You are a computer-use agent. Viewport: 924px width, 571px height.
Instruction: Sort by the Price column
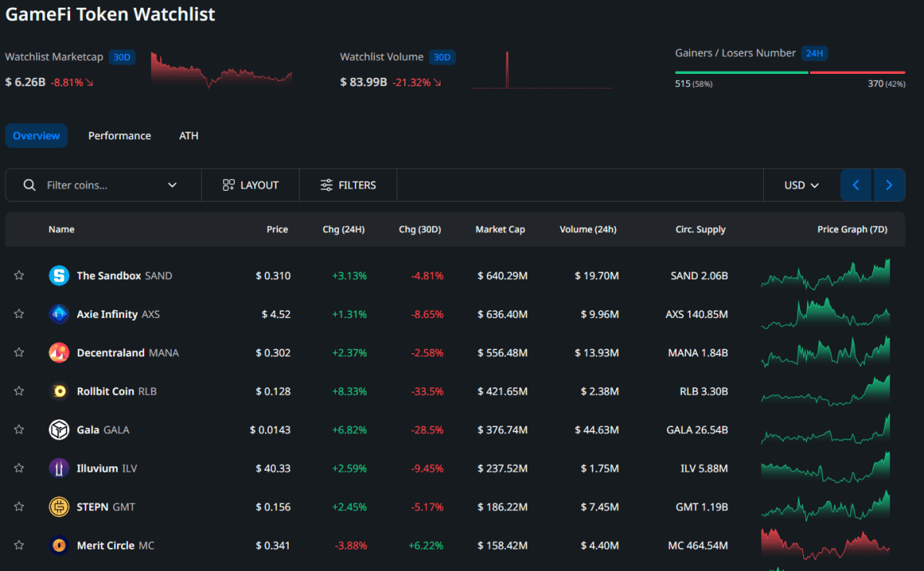(277, 229)
